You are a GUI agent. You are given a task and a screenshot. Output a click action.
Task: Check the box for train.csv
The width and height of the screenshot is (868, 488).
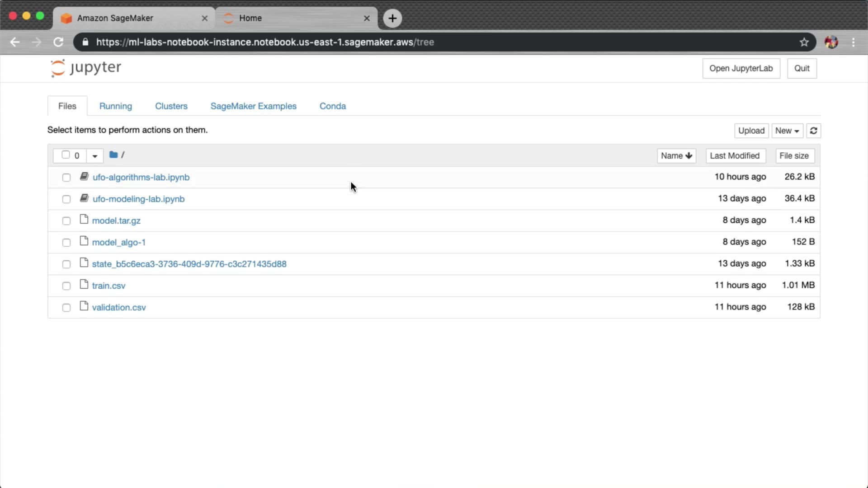point(66,286)
